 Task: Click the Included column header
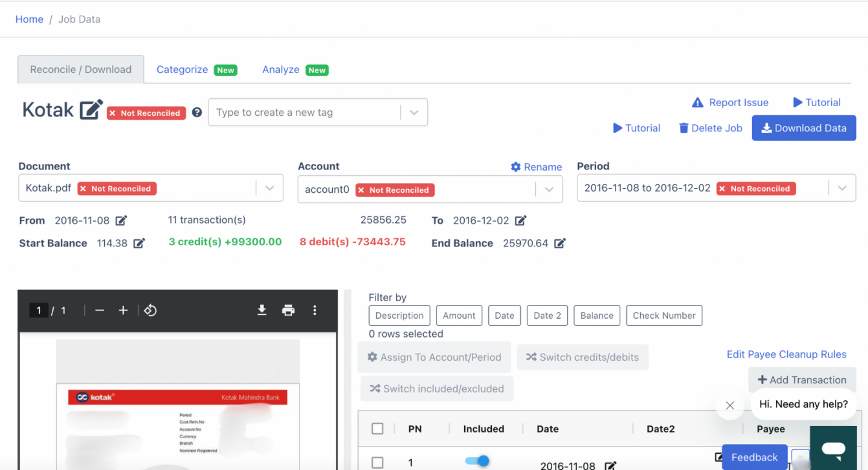tap(483, 429)
